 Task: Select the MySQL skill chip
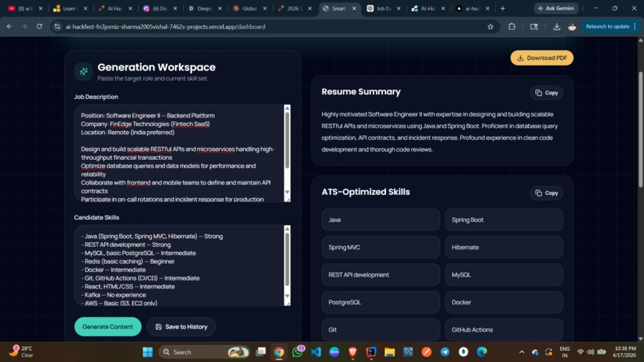504,275
